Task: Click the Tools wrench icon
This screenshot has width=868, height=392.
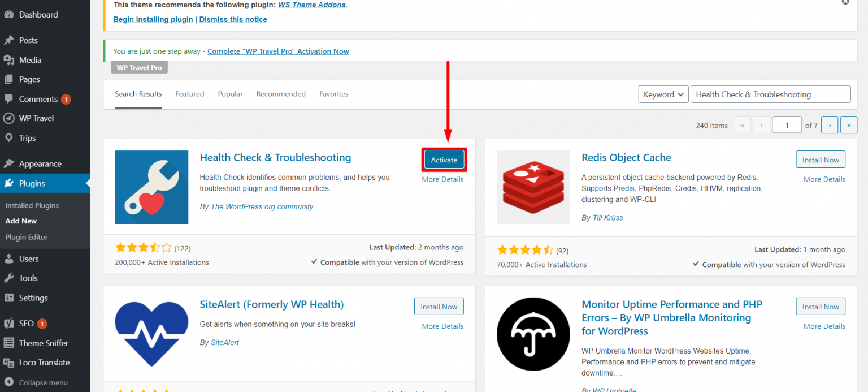Action: point(8,278)
